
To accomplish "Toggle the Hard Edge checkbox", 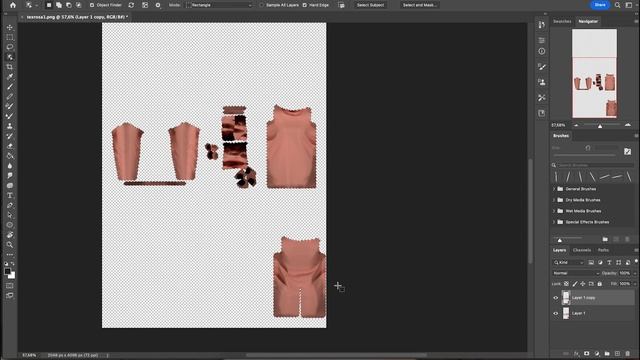I will coord(304,5).
